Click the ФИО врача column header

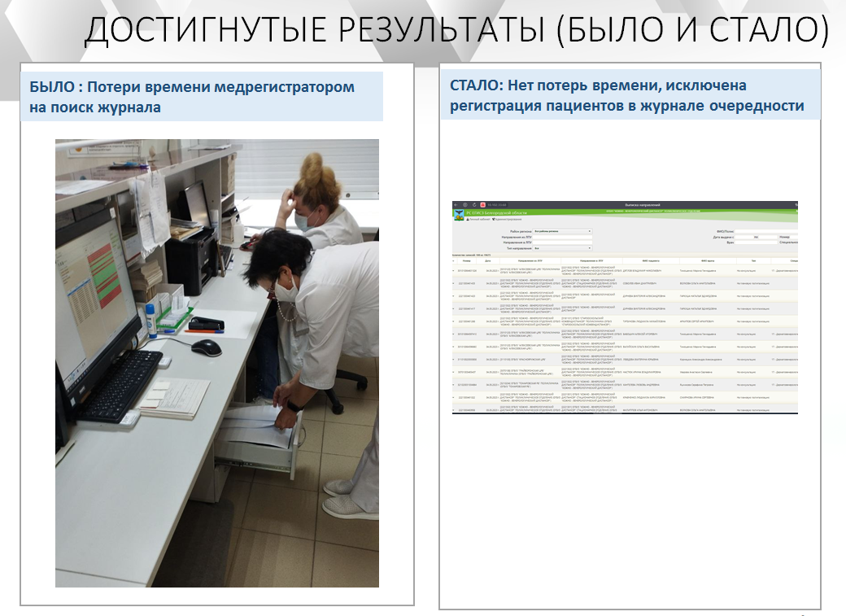pos(708,260)
